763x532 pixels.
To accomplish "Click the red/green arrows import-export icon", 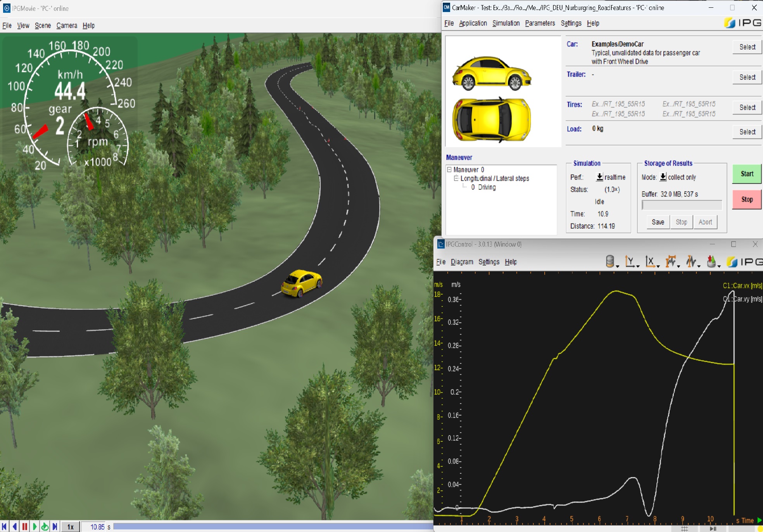I will pyautogui.click(x=711, y=262).
